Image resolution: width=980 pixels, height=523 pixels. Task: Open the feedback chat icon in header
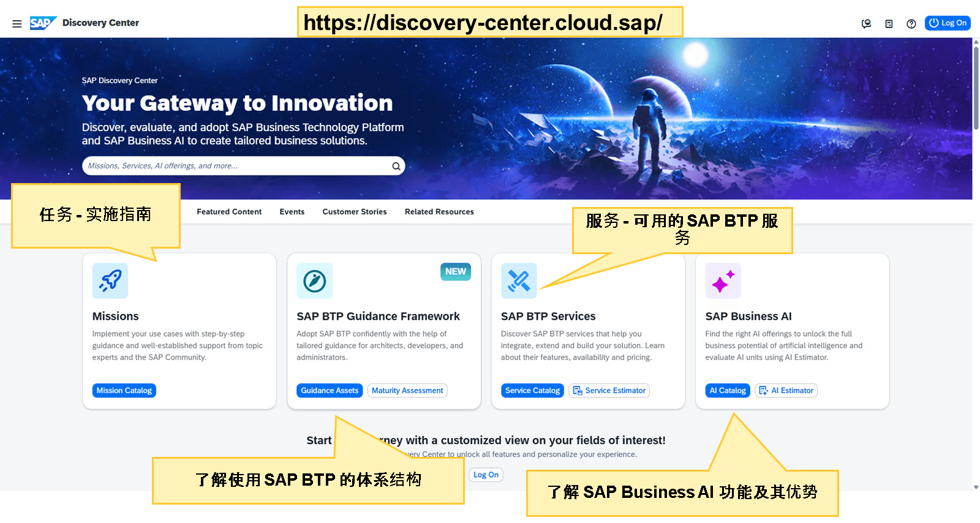click(x=867, y=24)
